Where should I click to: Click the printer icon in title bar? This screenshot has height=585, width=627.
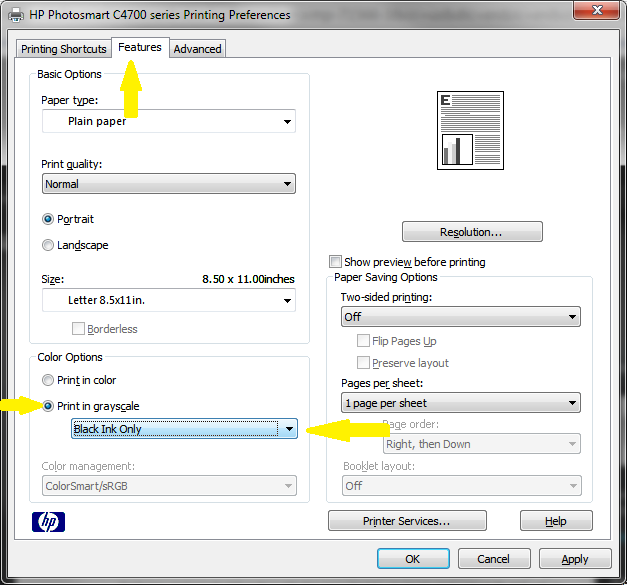click(16, 15)
